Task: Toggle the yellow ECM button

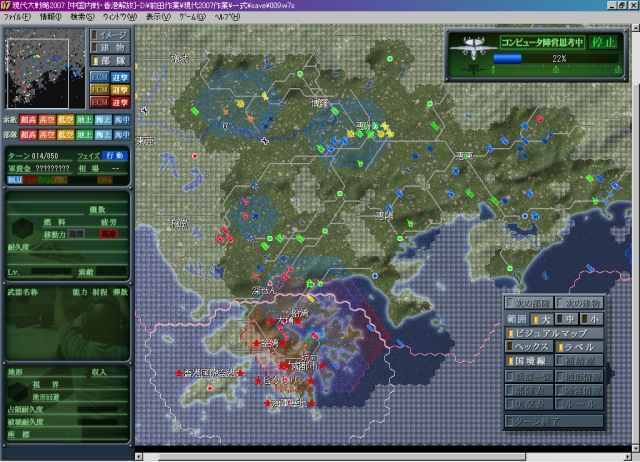Action: point(99,89)
